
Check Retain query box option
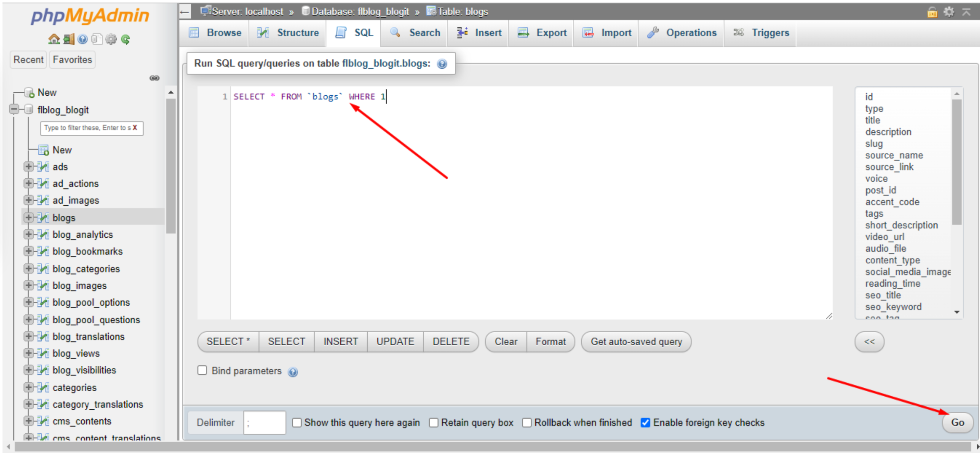(x=433, y=423)
